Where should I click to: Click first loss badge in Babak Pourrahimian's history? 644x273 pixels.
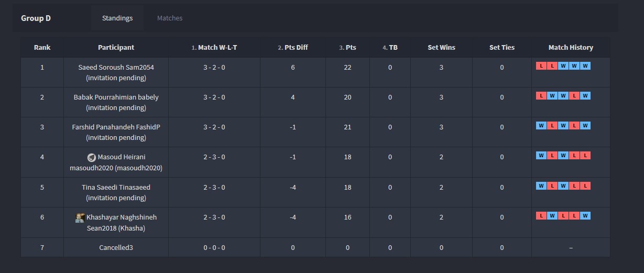pos(541,96)
